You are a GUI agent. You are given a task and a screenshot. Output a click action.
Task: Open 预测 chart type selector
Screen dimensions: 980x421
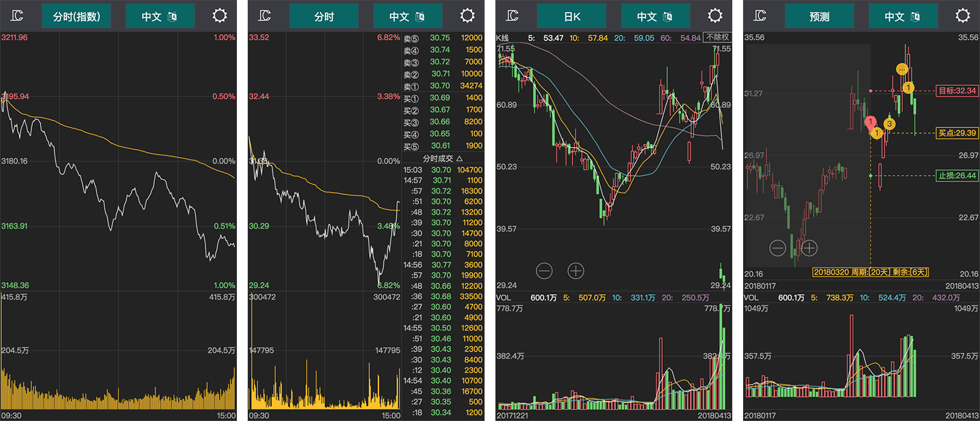click(x=820, y=16)
